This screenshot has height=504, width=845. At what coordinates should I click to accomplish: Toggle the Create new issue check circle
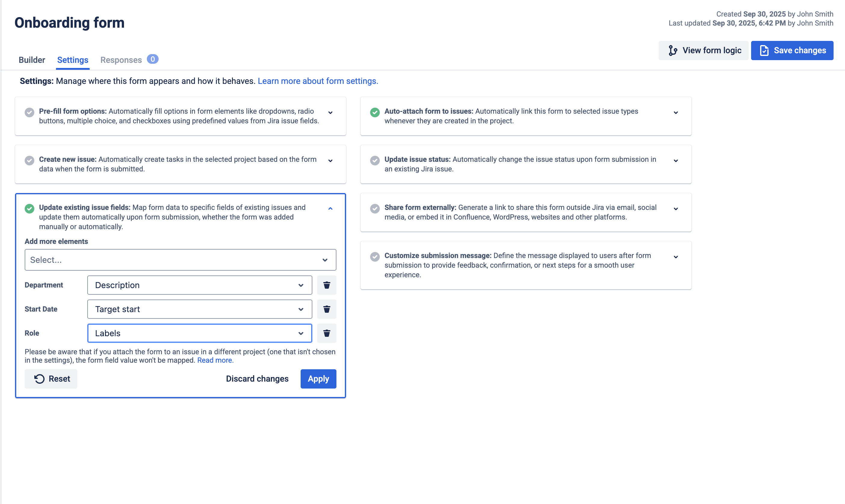click(x=29, y=160)
